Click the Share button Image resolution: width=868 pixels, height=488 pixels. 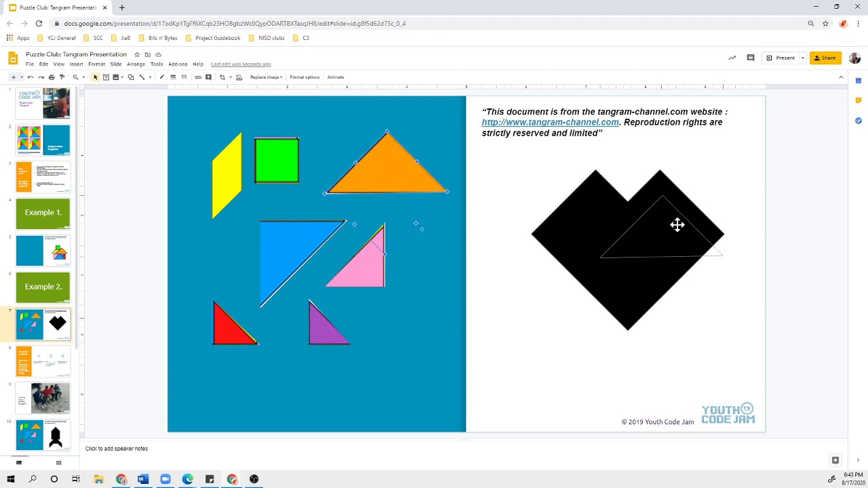click(825, 58)
